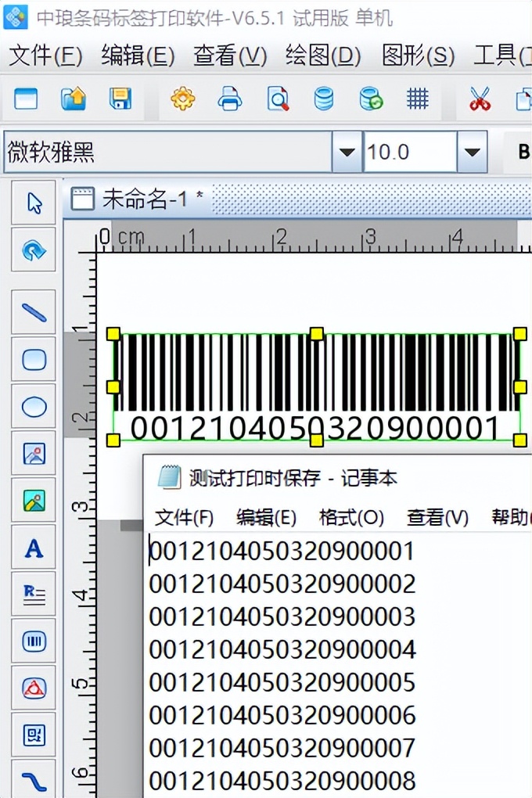Select the rounded rectangle tool

click(x=34, y=359)
